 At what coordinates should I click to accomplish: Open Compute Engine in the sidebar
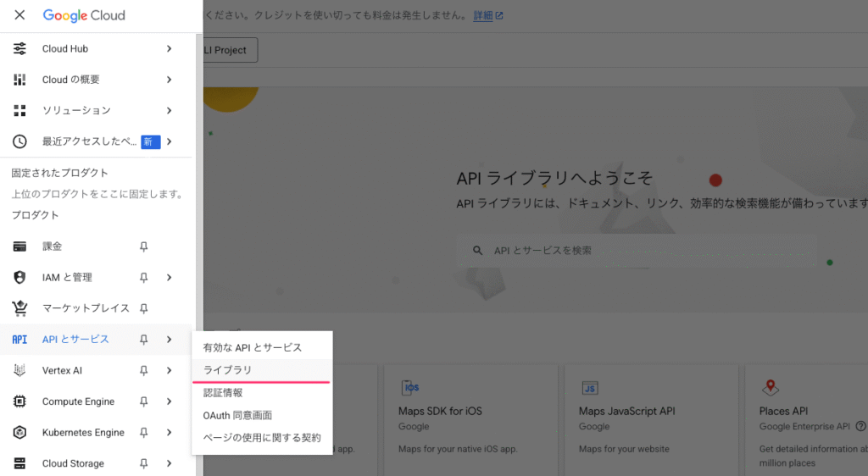[x=96, y=401]
